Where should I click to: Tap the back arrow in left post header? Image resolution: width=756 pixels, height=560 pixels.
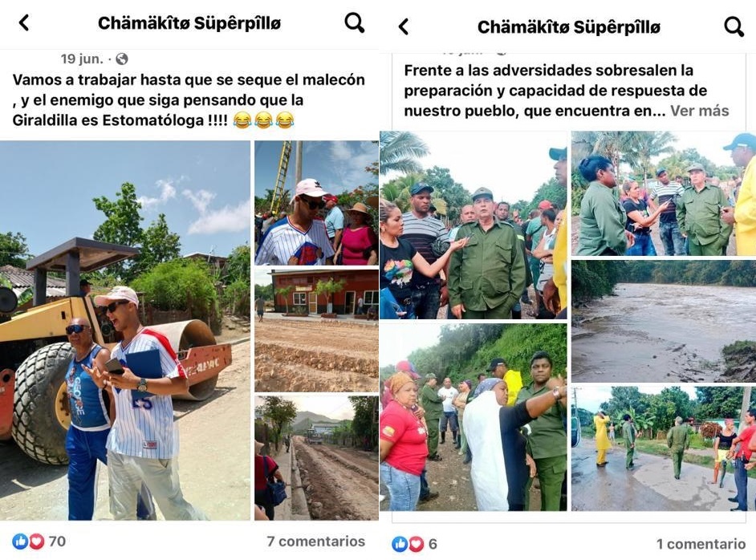23,22
